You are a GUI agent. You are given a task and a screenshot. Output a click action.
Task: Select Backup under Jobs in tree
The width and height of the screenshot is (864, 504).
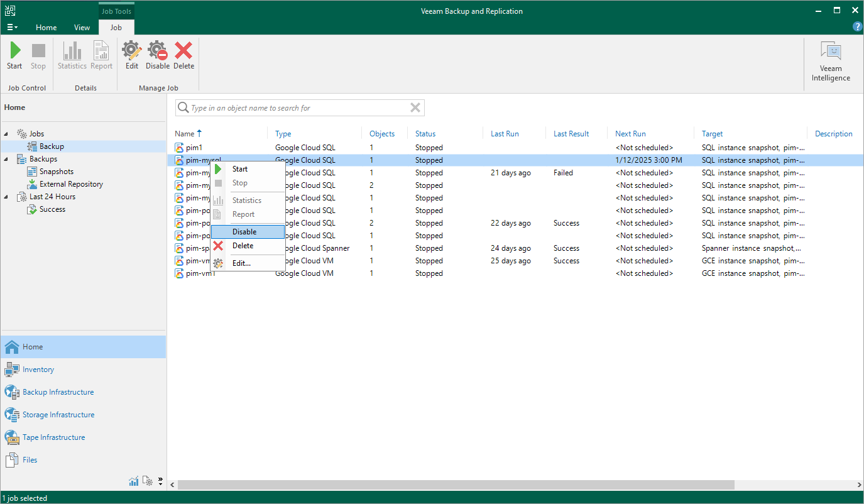click(52, 146)
